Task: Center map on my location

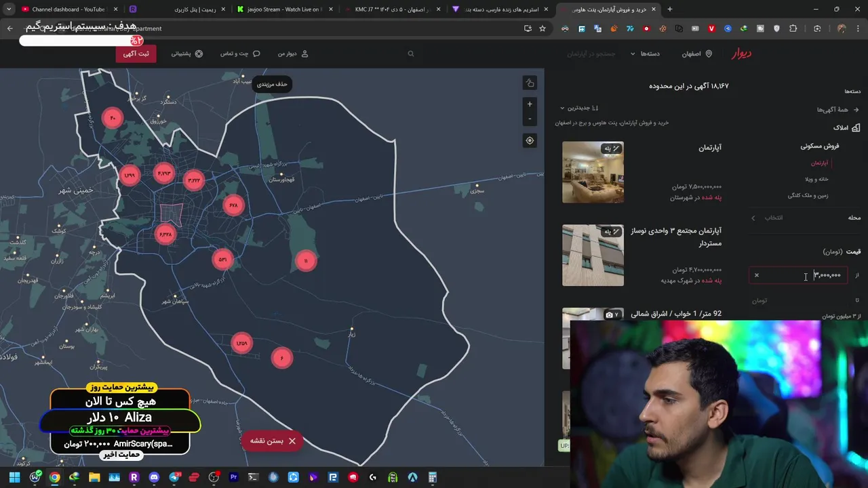Action: pyautogui.click(x=530, y=140)
